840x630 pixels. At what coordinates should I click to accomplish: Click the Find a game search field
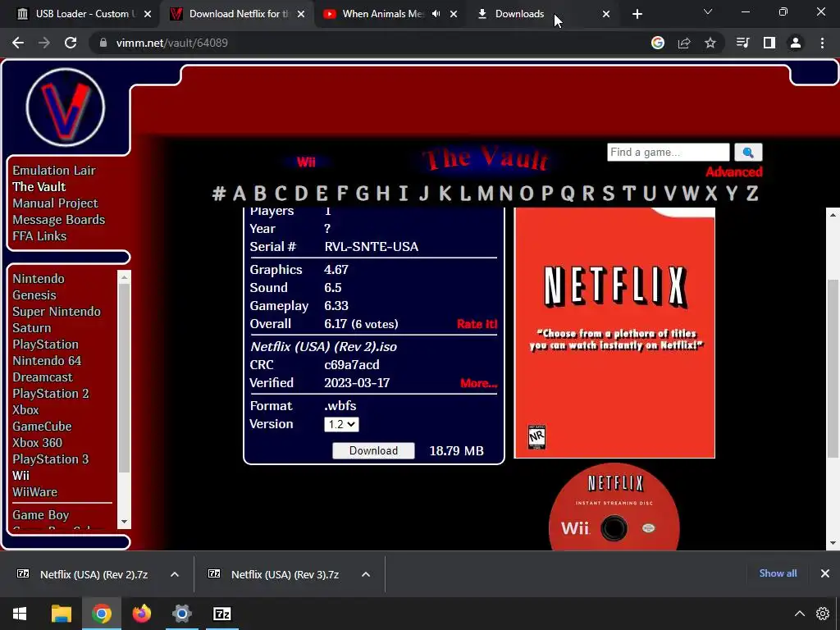pyautogui.click(x=668, y=152)
